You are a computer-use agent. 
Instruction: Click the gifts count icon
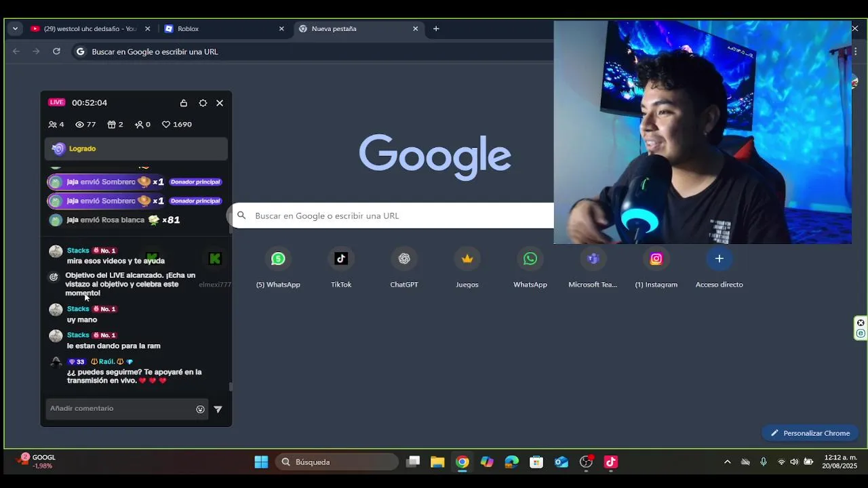(112, 125)
